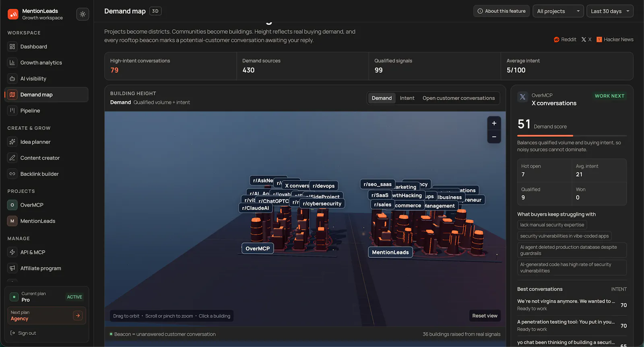
Task: Switch to Open customer conversations tab
Action: pos(458,98)
